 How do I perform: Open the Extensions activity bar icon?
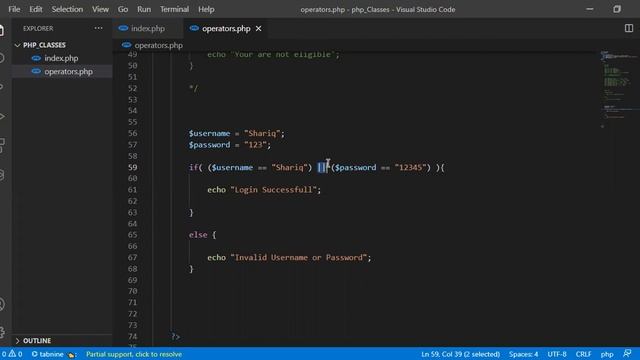tap(2, 145)
